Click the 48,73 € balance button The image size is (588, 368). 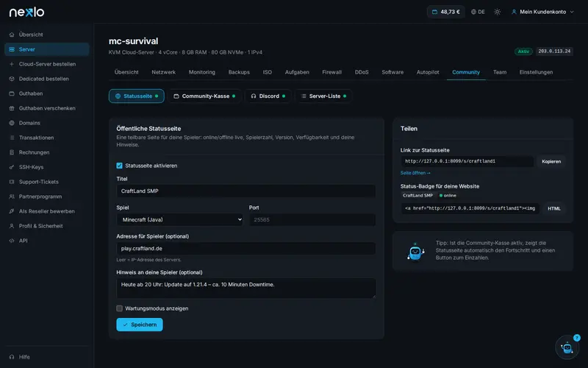[x=445, y=12]
